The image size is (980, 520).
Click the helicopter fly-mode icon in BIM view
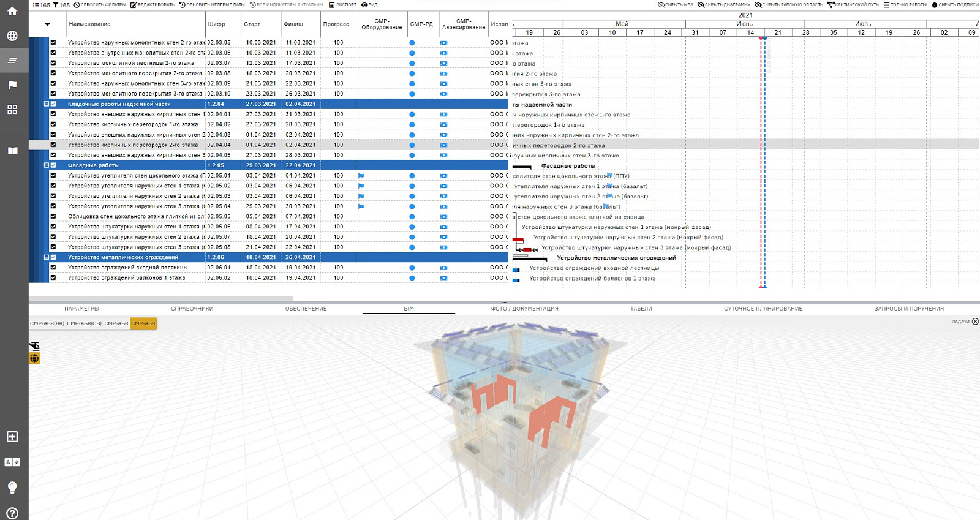tap(35, 346)
